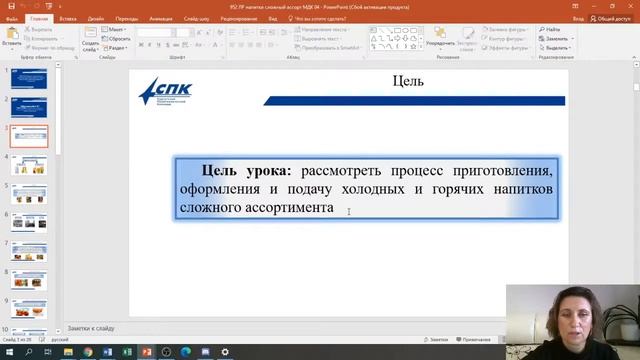Collapse the ribbon with the arrow
Screen dimensions: 640x360
[x=634, y=58]
